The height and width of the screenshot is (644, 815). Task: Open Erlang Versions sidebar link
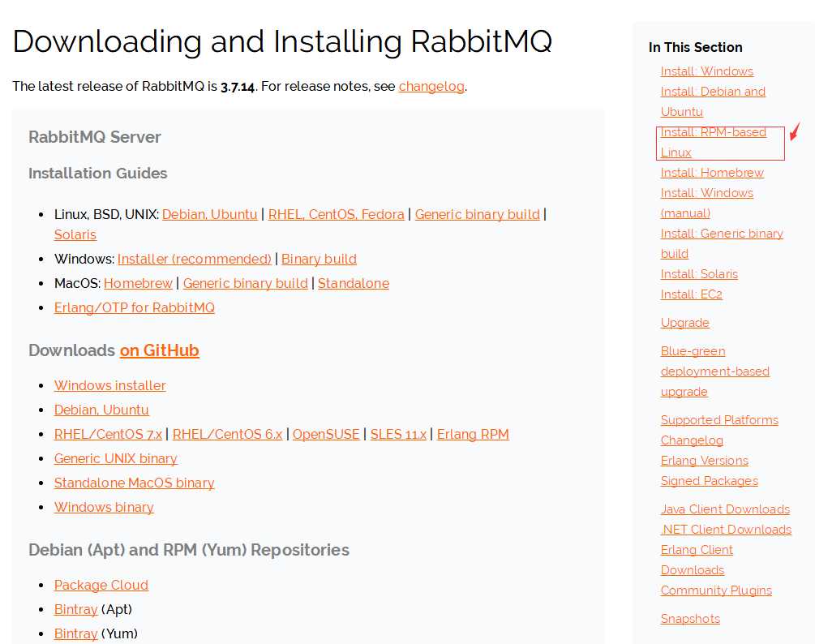click(x=704, y=461)
